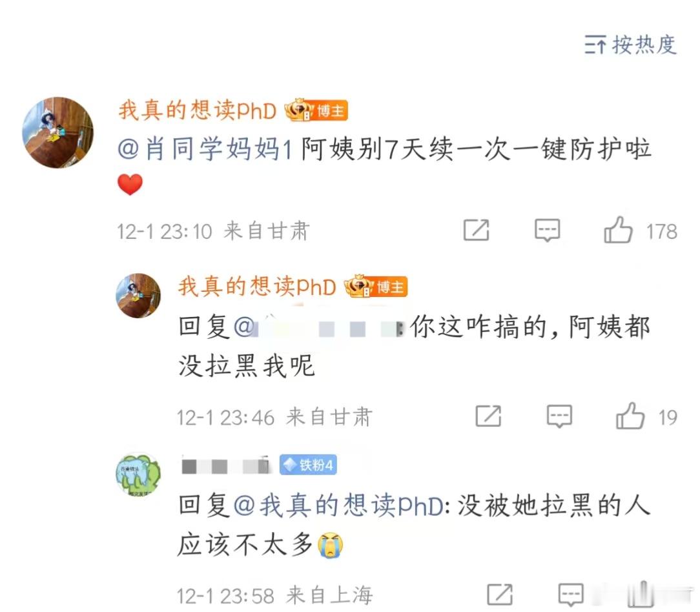Share the 23:46 reply from 甘肃
700x612 pixels.
(x=488, y=416)
